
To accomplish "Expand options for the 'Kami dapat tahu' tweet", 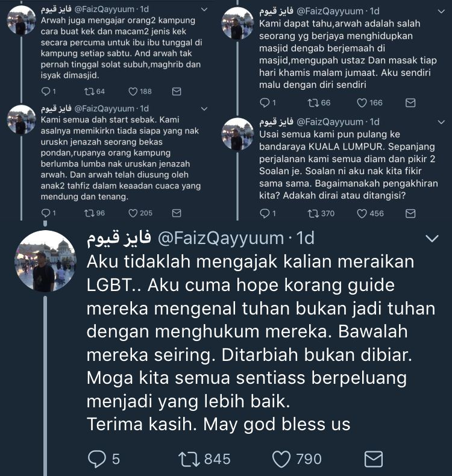I will pos(441,11).
